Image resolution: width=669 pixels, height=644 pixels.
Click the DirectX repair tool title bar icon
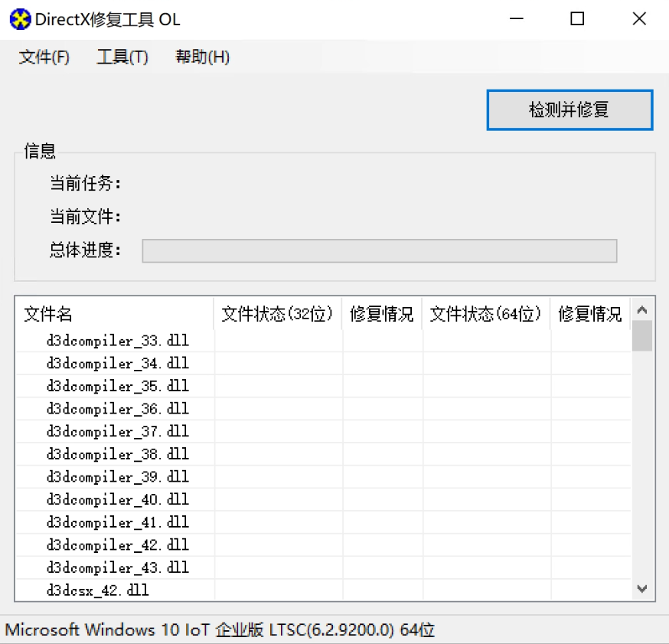(20, 19)
